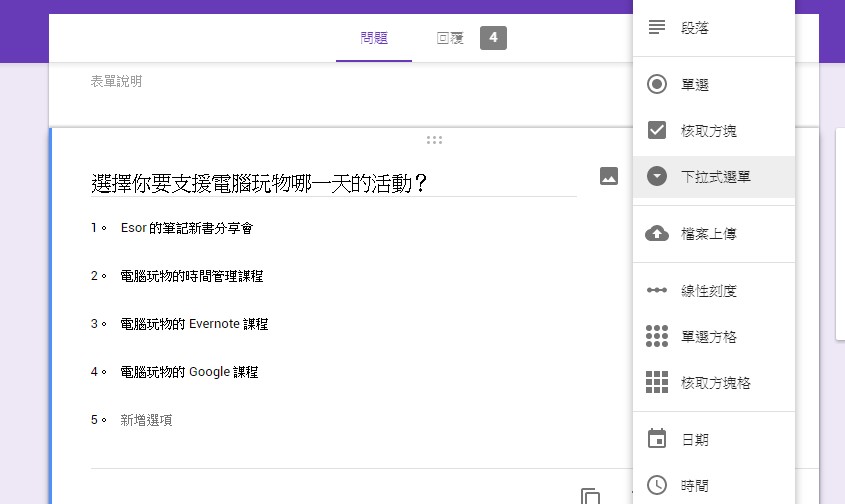Click the square grid icon

[x=656, y=382]
